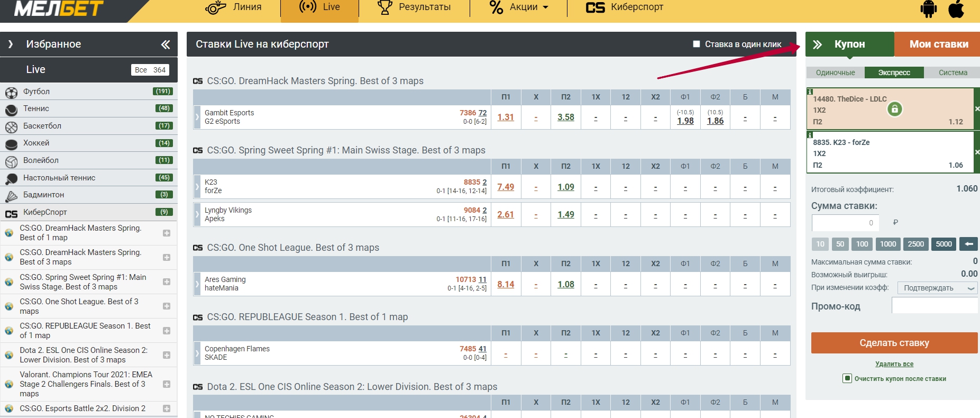Add DreamHack Masters Best of 3 maps plus icon
This screenshot has height=418, width=980.
(167, 257)
